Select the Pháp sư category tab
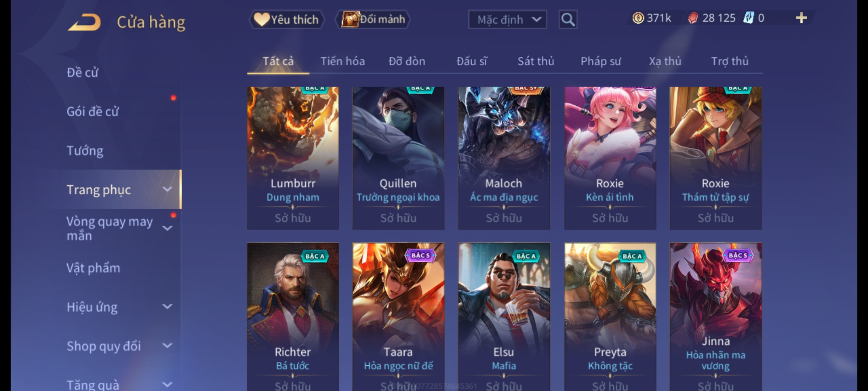Screen dimensions: 868x391 pyautogui.click(x=601, y=61)
